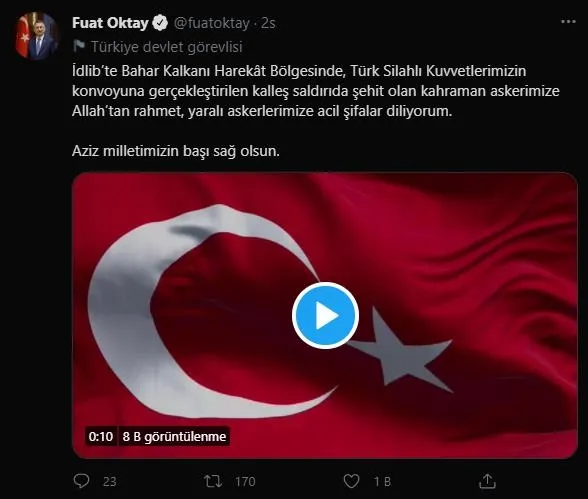Click the tweet text about İdlib
Viewport: 588px width, 499px height.
pos(315,91)
